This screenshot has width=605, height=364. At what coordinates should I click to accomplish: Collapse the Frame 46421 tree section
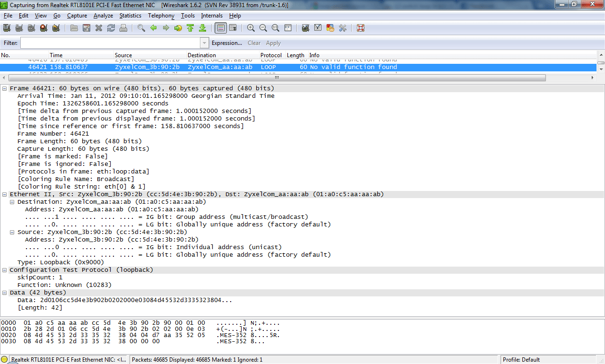pos(5,88)
